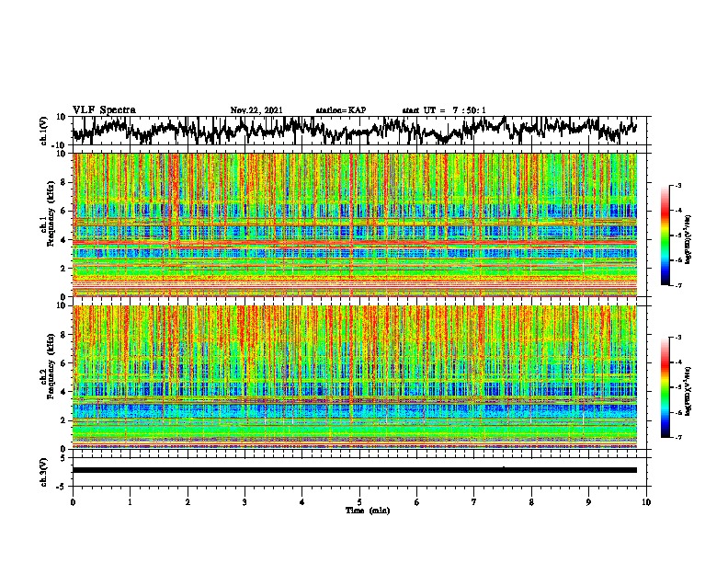
Task: Click the "VLF Spectra" plot title
Action: [104, 110]
